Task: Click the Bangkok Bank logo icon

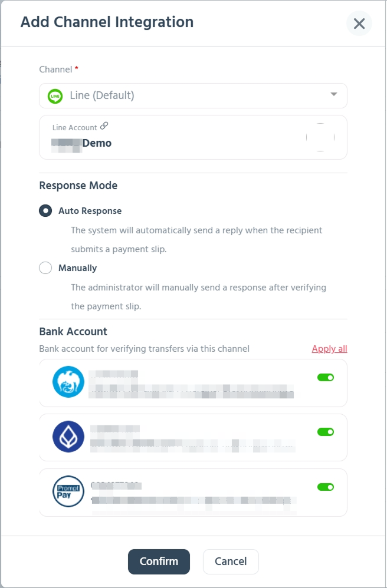Action: (x=68, y=437)
